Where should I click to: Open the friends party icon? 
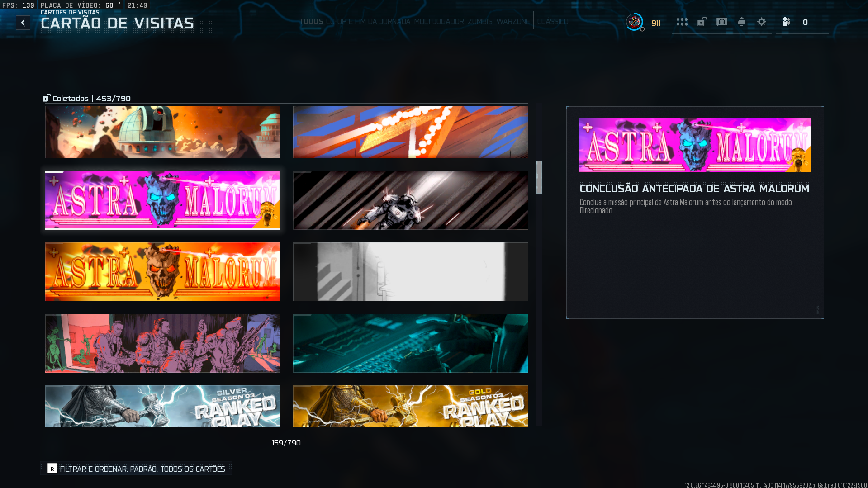(x=786, y=22)
